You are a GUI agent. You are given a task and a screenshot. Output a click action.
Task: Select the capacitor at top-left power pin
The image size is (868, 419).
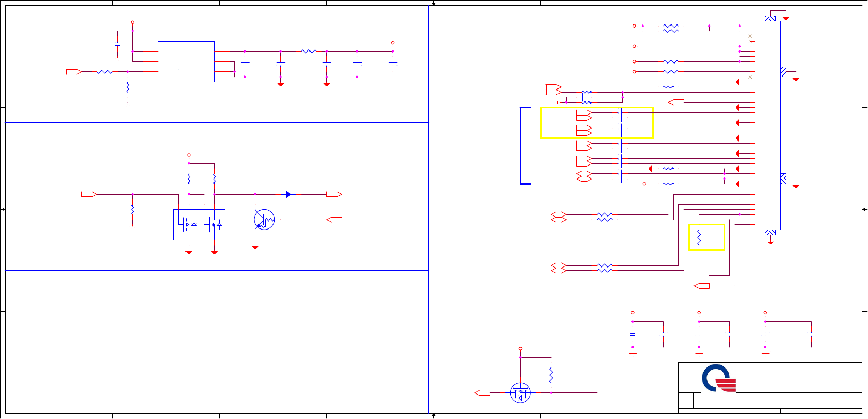pyautogui.click(x=117, y=44)
